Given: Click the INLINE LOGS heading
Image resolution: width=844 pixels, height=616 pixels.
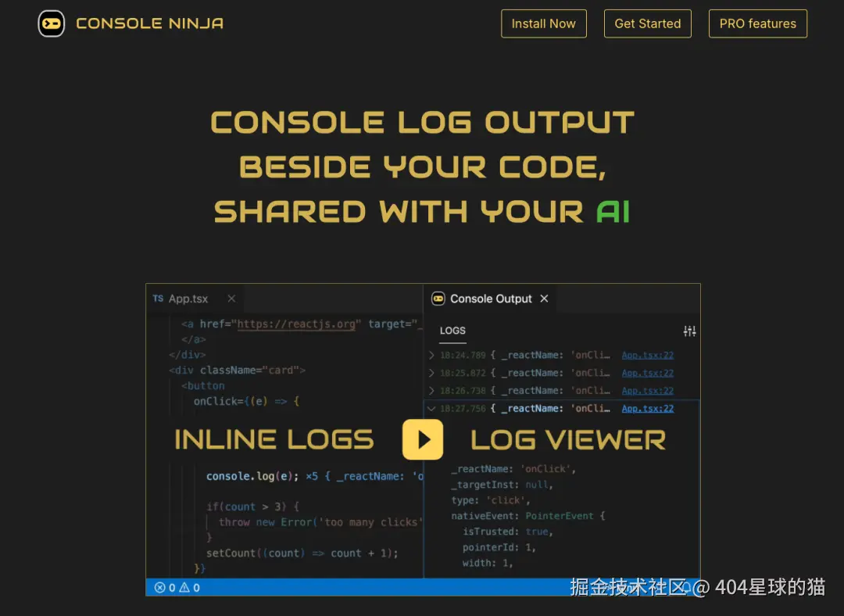Looking at the screenshot, I should 274,439.
